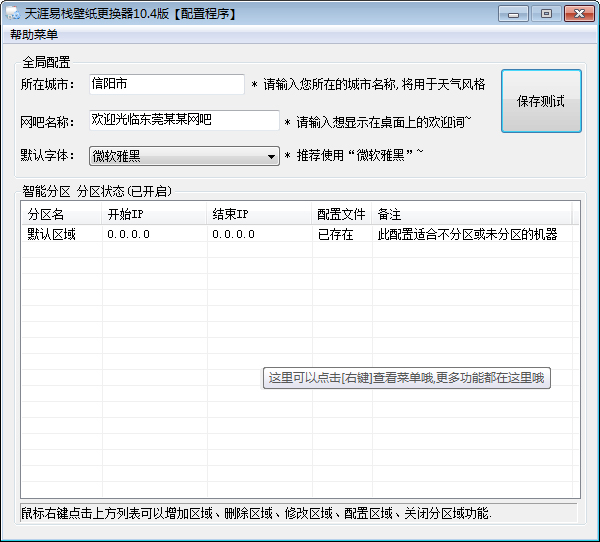
Task: Click the 已存在 config file cell
Action: point(335,234)
